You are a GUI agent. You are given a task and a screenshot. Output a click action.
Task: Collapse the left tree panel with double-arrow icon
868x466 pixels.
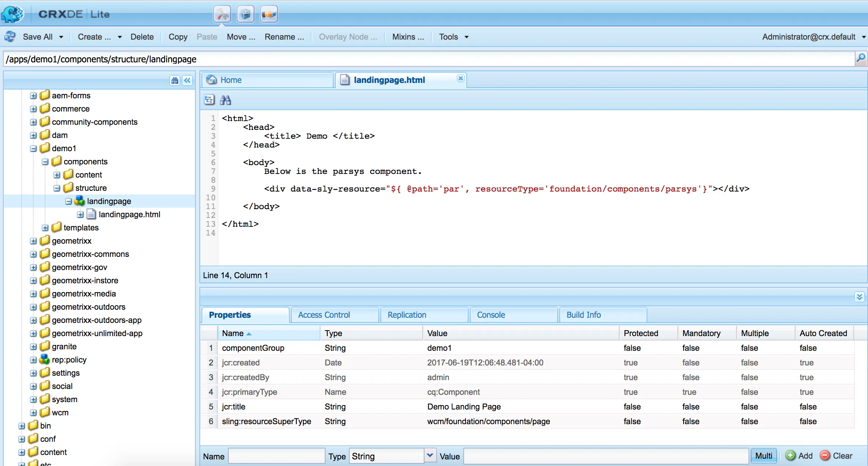click(187, 80)
